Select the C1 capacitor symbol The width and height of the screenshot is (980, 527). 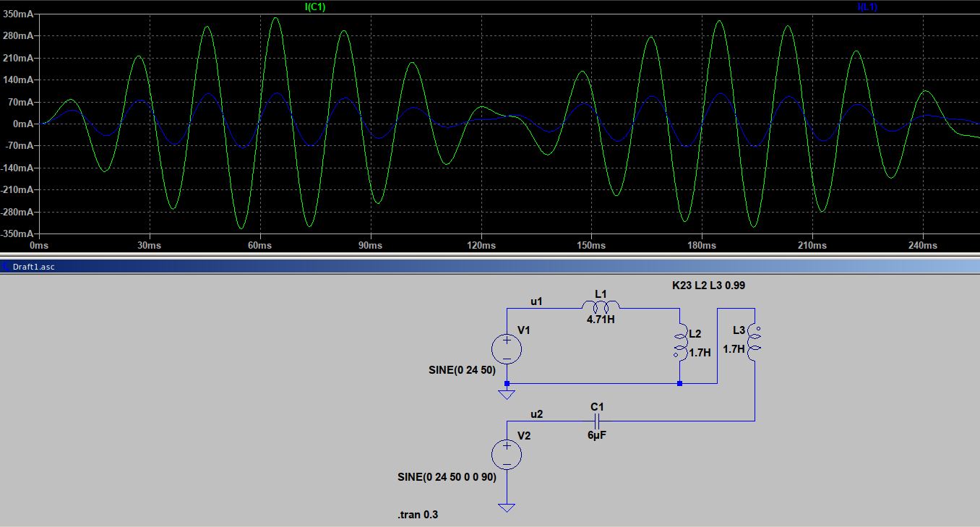[x=597, y=421]
